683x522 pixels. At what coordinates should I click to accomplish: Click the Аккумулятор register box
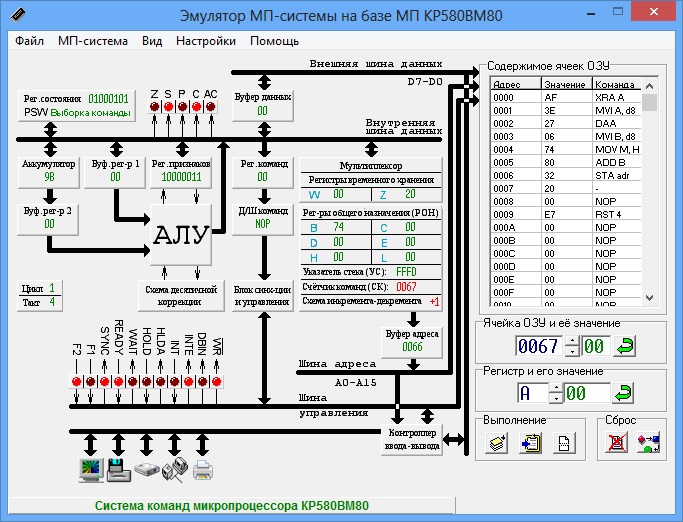click(x=49, y=171)
